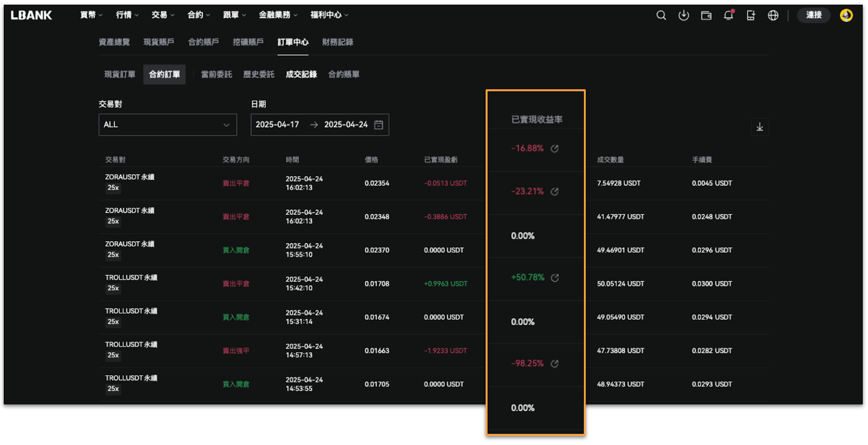Image resolution: width=868 pixels, height=445 pixels.
Task: Click the search magnifier icon
Action: pos(661,15)
